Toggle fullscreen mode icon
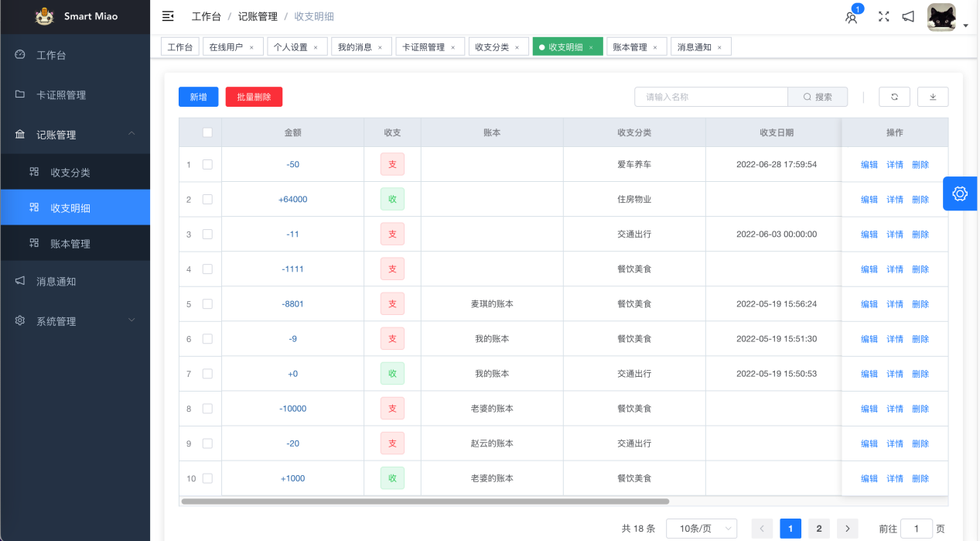Image resolution: width=980 pixels, height=541 pixels. click(x=883, y=16)
